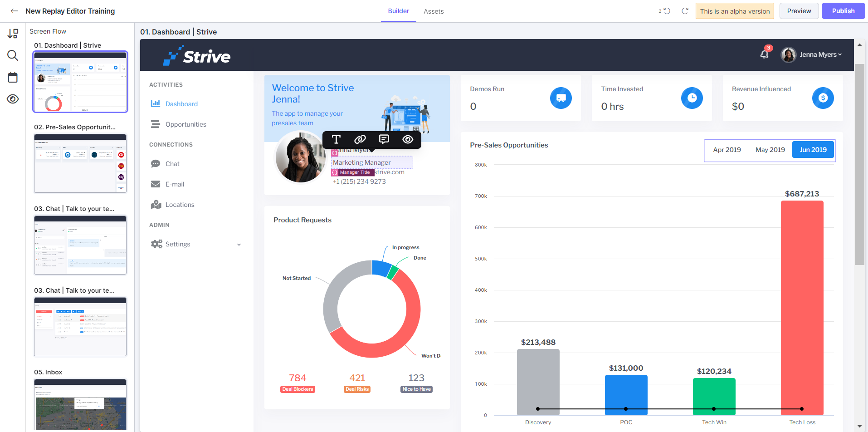Select the Marketing Manager text field
The height and width of the screenshot is (432, 868).
click(x=372, y=162)
